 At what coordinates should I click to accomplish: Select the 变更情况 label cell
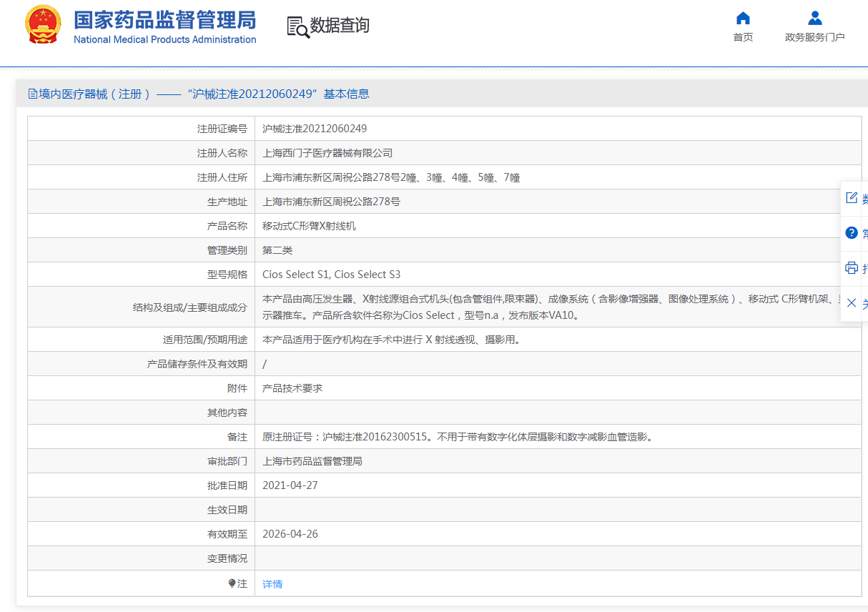pyautogui.click(x=142, y=558)
